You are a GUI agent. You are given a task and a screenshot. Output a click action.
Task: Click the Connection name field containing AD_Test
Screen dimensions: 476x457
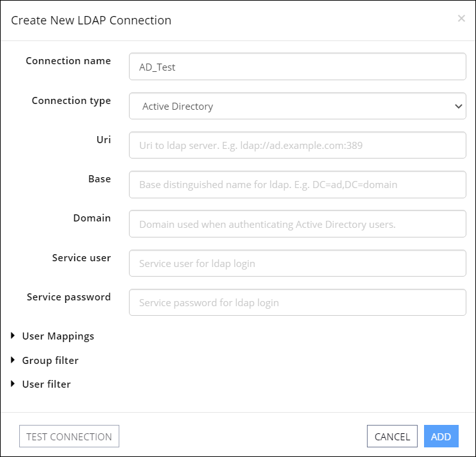pyautogui.click(x=297, y=67)
